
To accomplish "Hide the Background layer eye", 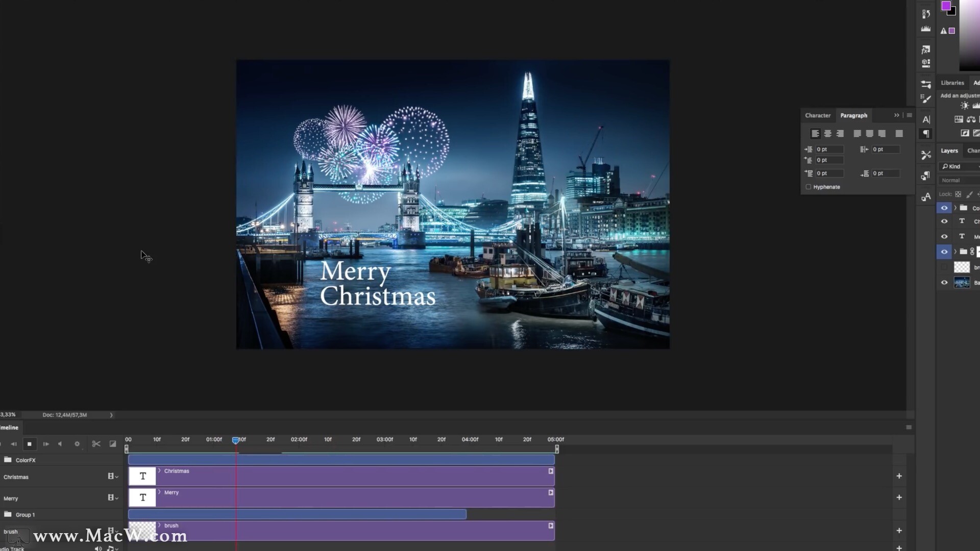I will tap(944, 283).
